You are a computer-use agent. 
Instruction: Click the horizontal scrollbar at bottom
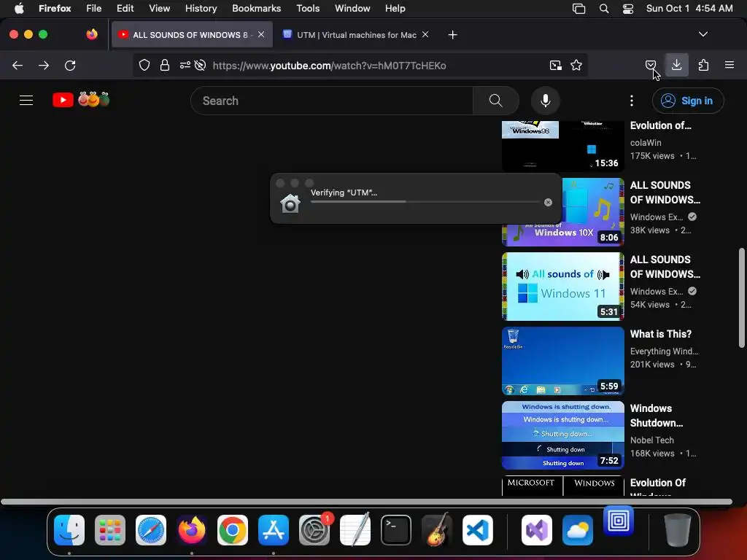point(366,502)
